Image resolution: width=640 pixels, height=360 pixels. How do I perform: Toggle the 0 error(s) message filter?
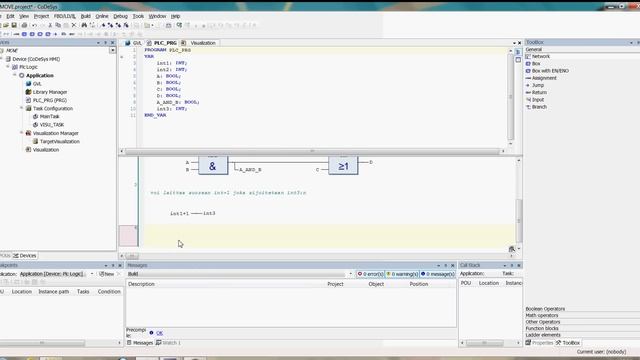[x=370, y=274]
